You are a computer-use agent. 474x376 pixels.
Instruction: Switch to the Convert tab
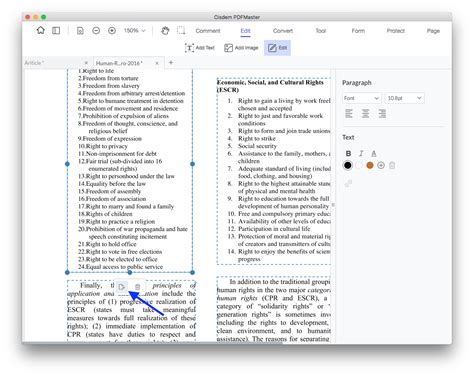coord(283,31)
